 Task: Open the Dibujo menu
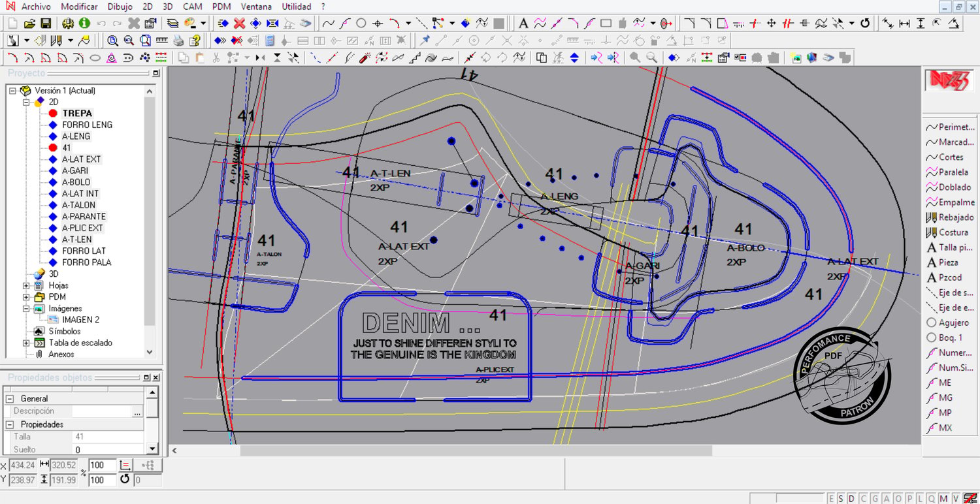pos(120,7)
